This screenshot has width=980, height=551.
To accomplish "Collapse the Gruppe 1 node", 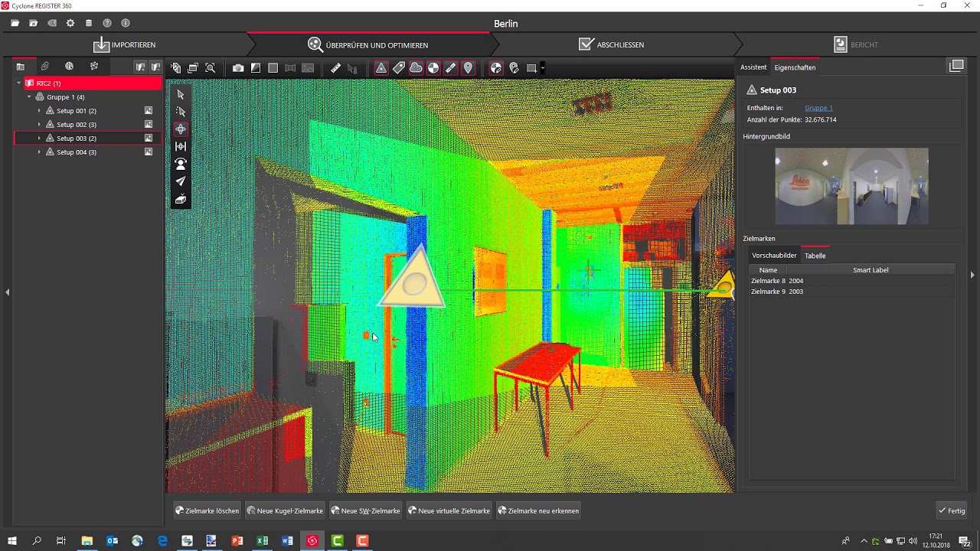I will (29, 97).
